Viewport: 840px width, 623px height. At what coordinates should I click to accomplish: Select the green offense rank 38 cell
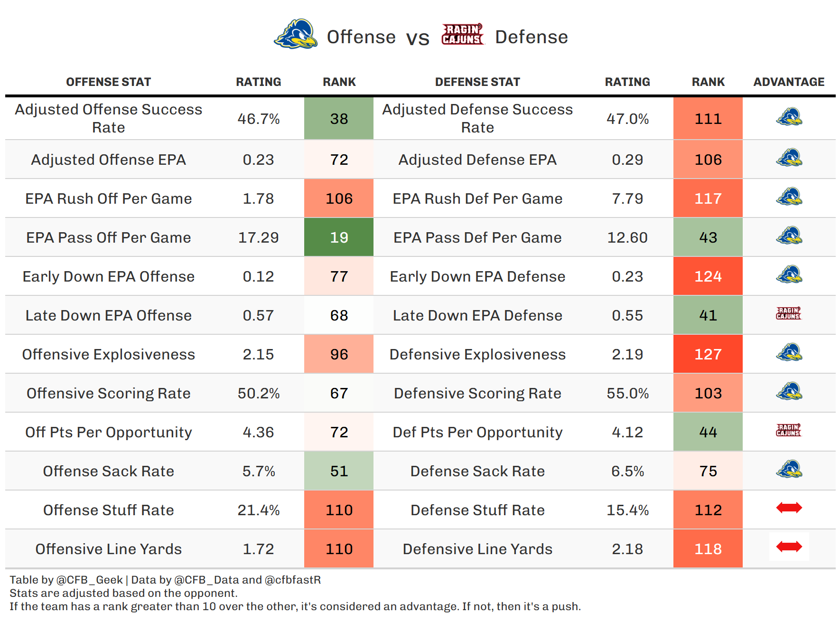pos(339,119)
